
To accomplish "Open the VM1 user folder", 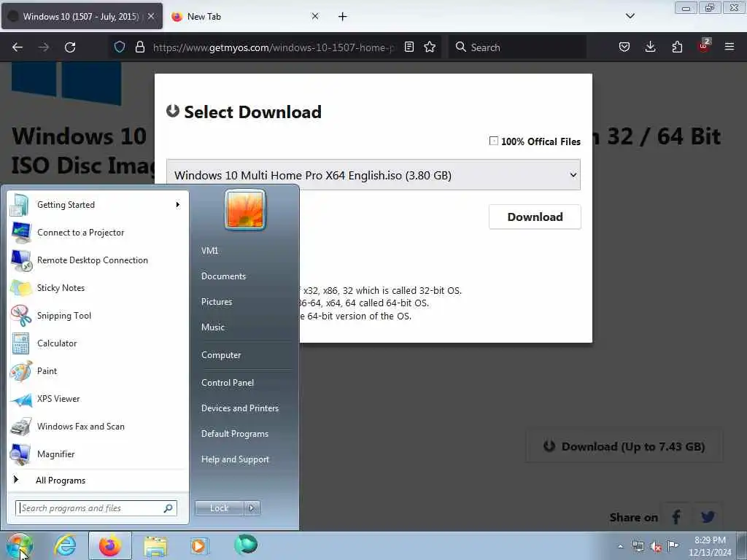I will [x=244, y=251].
